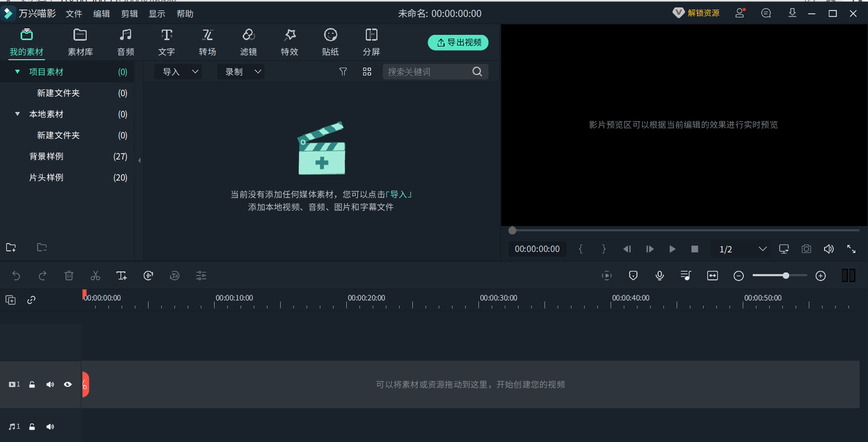
Task: Open the 滤镜 filters panel
Action: (248, 42)
